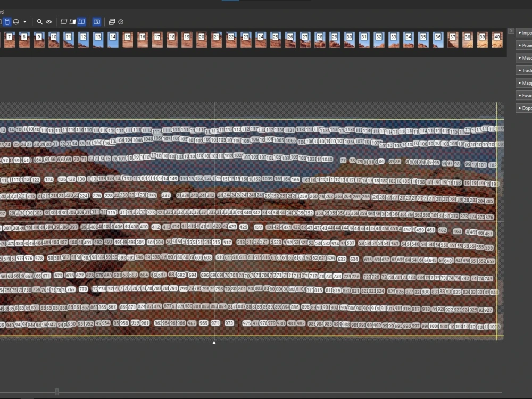Select source image thumbnail 24

(x=261, y=40)
